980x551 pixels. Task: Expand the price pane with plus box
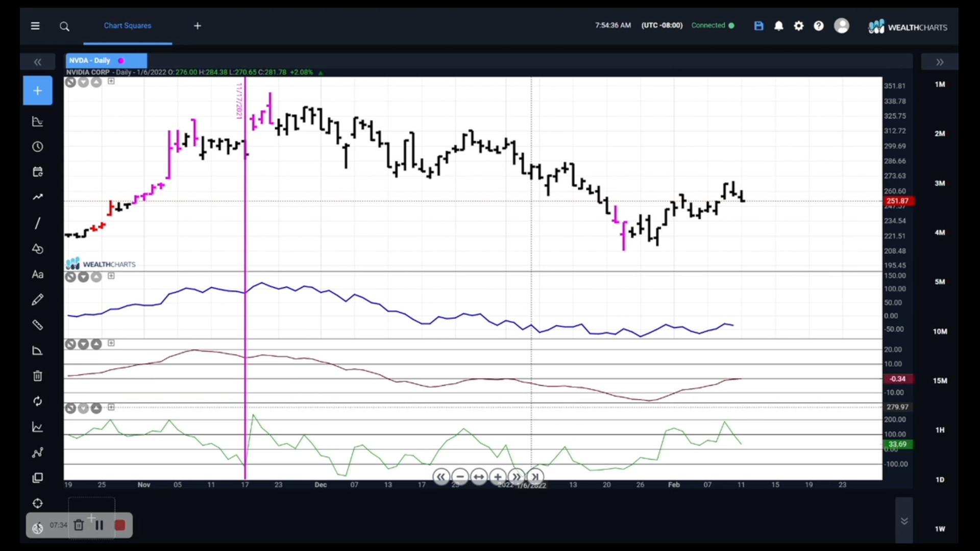point(111,82)
